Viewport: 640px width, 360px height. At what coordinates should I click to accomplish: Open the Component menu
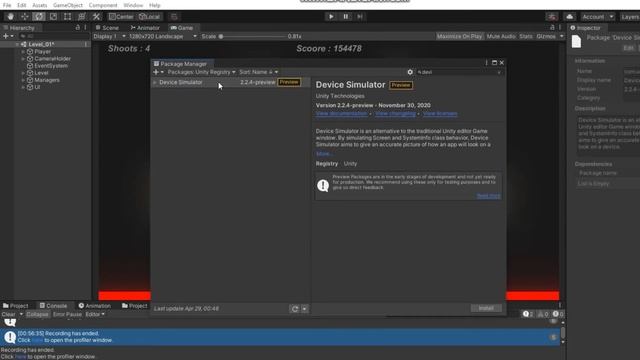[x=103, y=5]
